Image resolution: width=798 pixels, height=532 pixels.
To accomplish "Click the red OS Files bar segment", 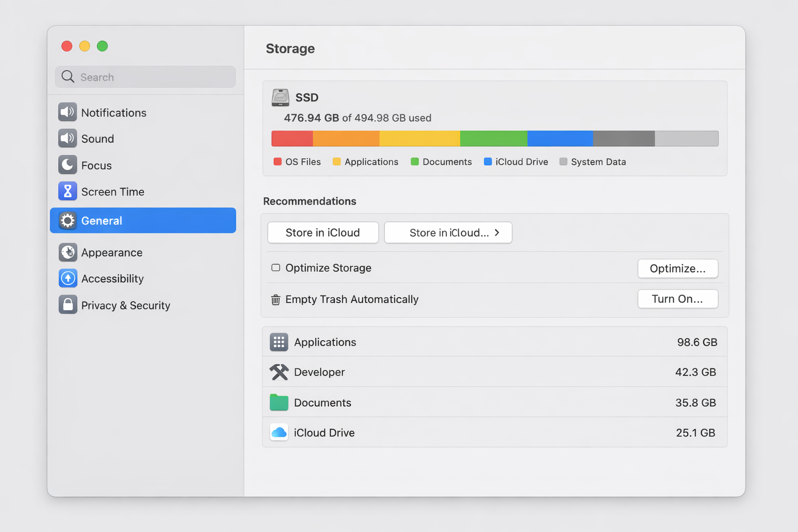I will pos(292,139).
